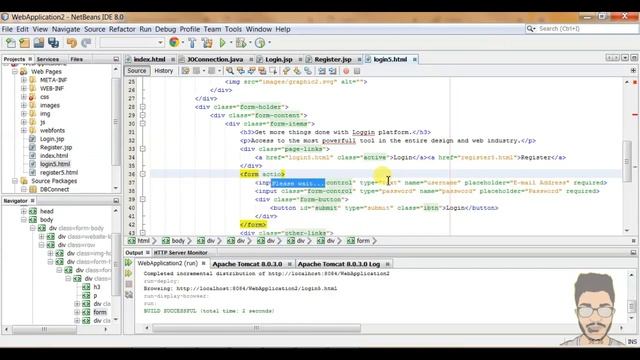Toggle the History view button
The width and height of the screenshot is (640, 360).
(x=164, y=71)
